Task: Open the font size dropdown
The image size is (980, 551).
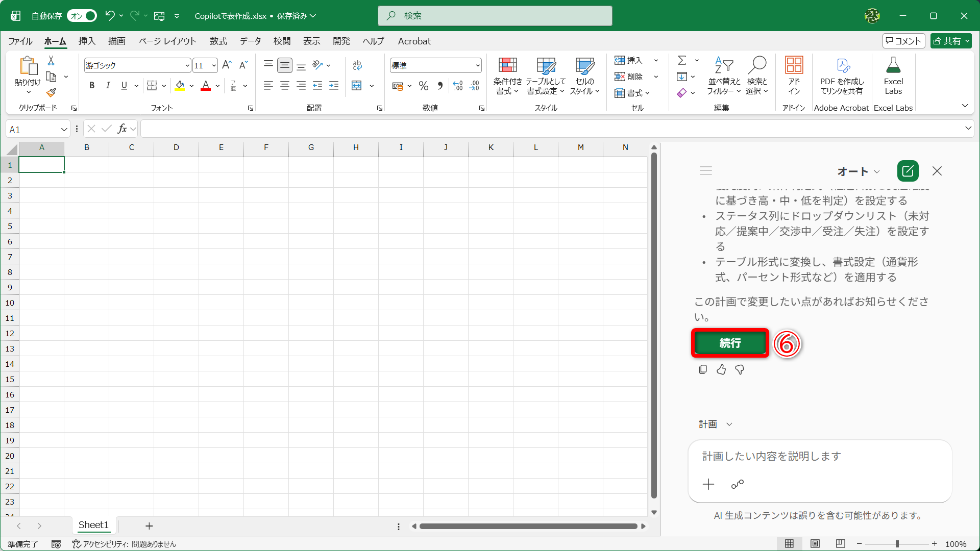Action: click(x=214, y=65)
